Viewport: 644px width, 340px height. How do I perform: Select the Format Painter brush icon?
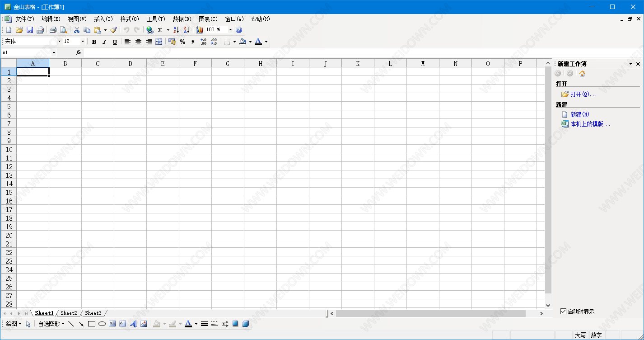113,30
